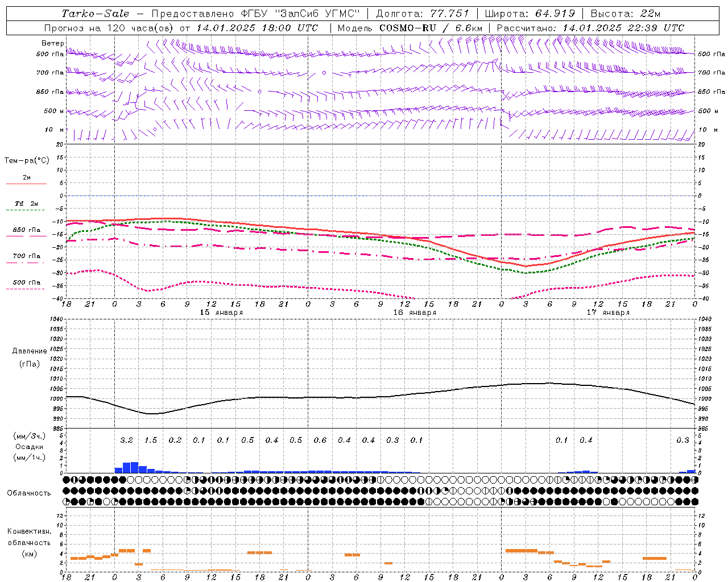Image resolution: width=728 pixels, height=582 pixels.
Task: Select the 'Рассчитано: 14.01.2025 22:39 UTC' timestamp
Action: pos(590,28)
